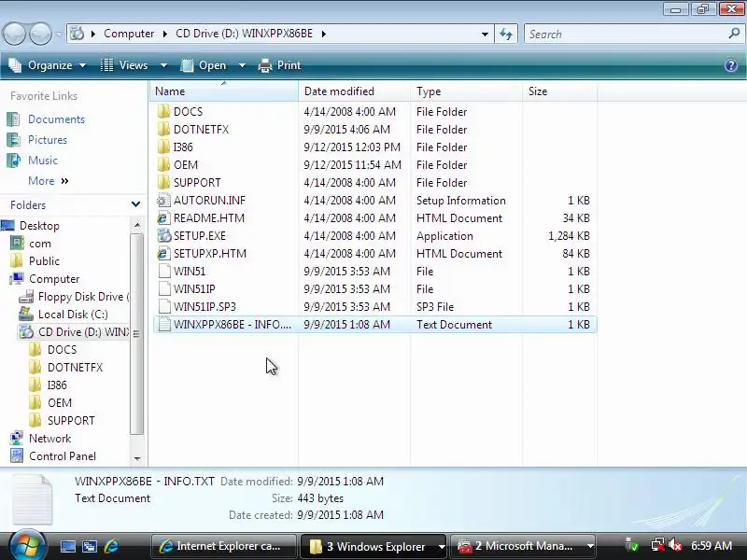The image size is (747, 560).
Task: Click the search magnifier icon
Action: tap(734, 34)
